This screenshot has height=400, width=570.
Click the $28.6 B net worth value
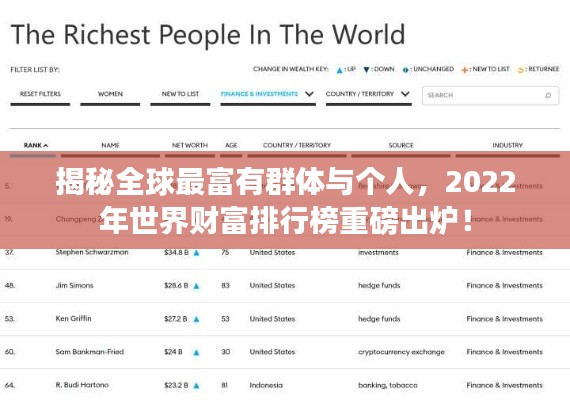click(176, 286)
